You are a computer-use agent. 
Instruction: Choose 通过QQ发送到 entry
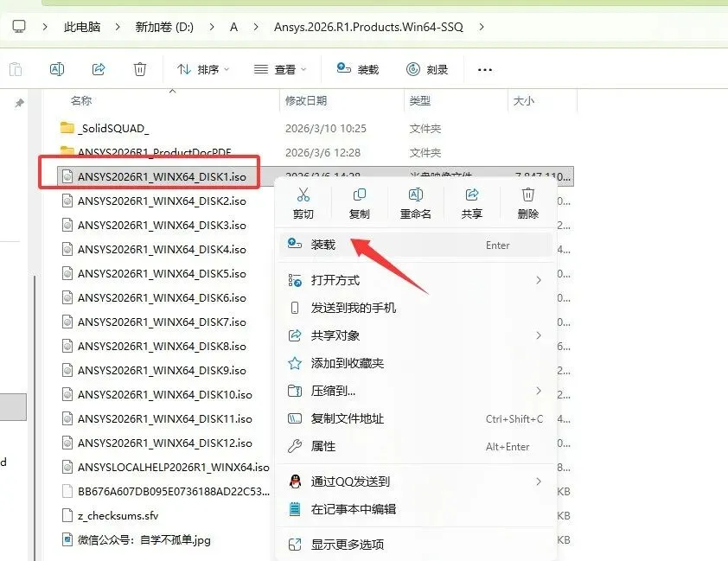[416, 481]
